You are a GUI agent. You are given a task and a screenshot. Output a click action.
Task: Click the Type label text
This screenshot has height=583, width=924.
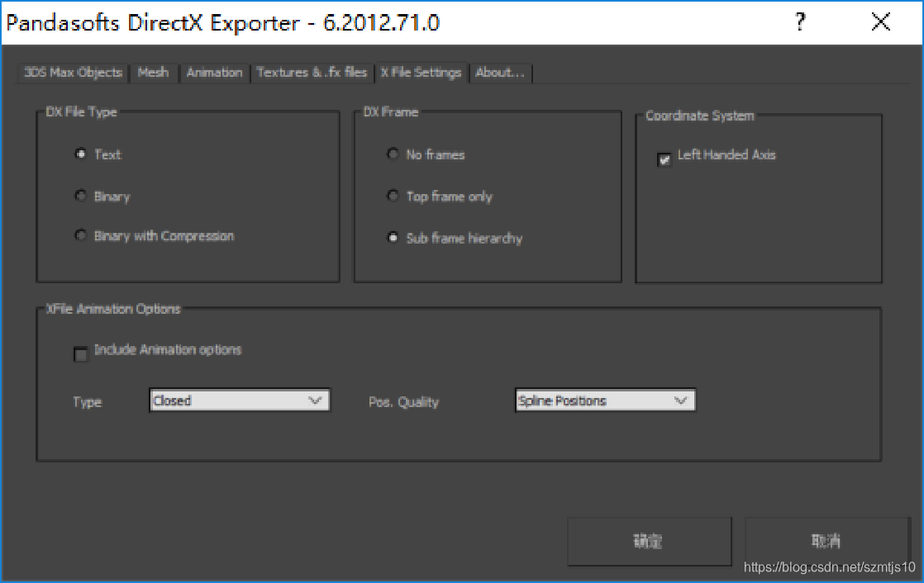tap(88, 402)
